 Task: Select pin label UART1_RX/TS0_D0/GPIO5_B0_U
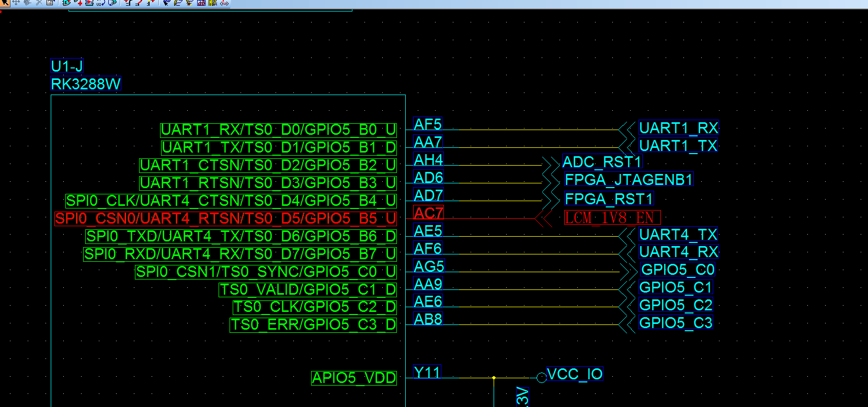click(278, 130)
